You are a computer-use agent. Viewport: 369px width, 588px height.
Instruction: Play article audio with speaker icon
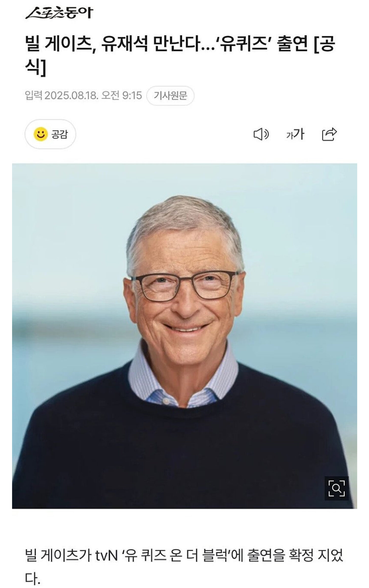pos(261,134)
